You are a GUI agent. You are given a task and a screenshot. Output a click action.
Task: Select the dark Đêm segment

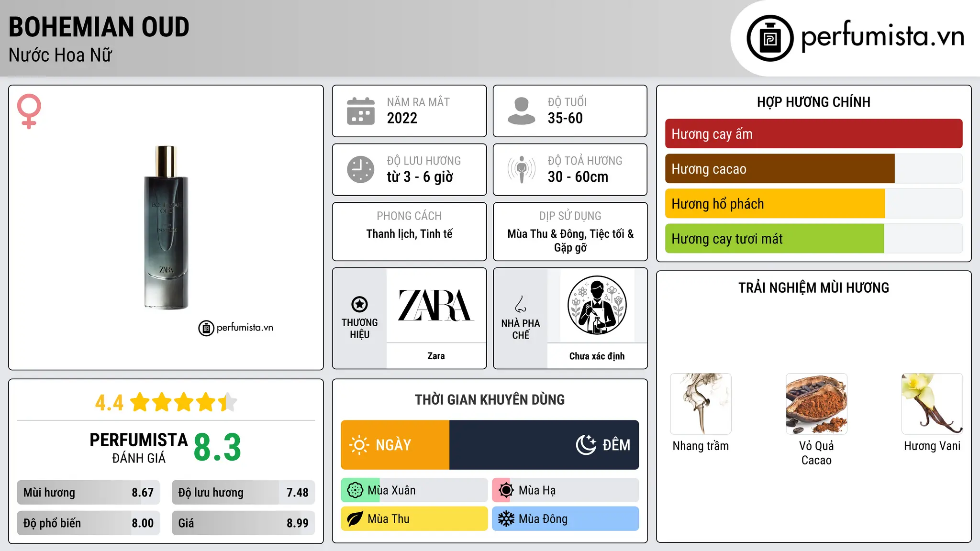click(544, 445)
